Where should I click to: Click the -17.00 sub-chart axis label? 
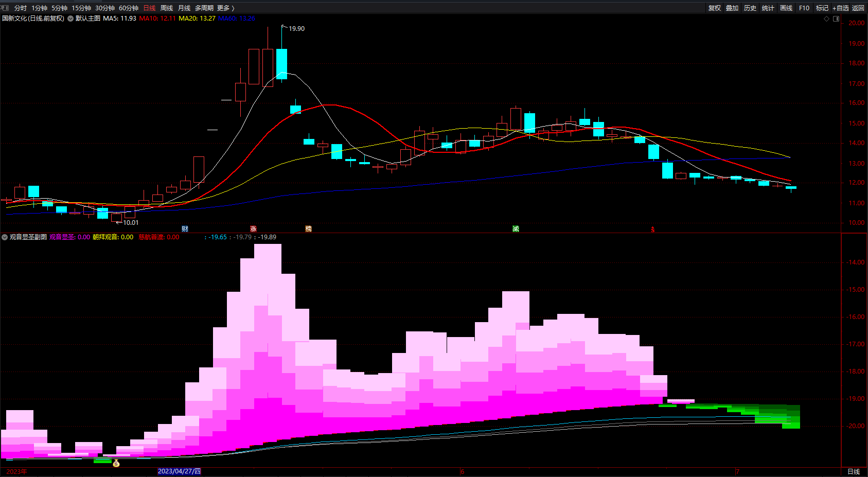(x=856, y=344)
